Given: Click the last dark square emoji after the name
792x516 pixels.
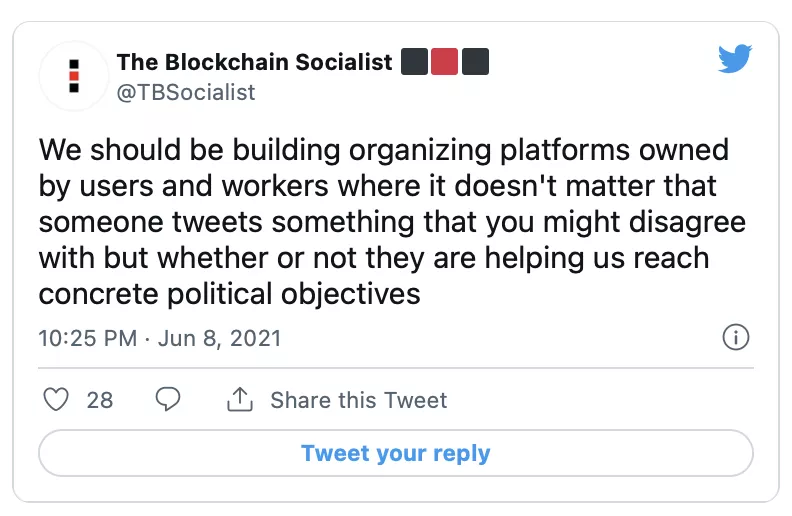Looking at the screenshot, I should coord(475,62).
